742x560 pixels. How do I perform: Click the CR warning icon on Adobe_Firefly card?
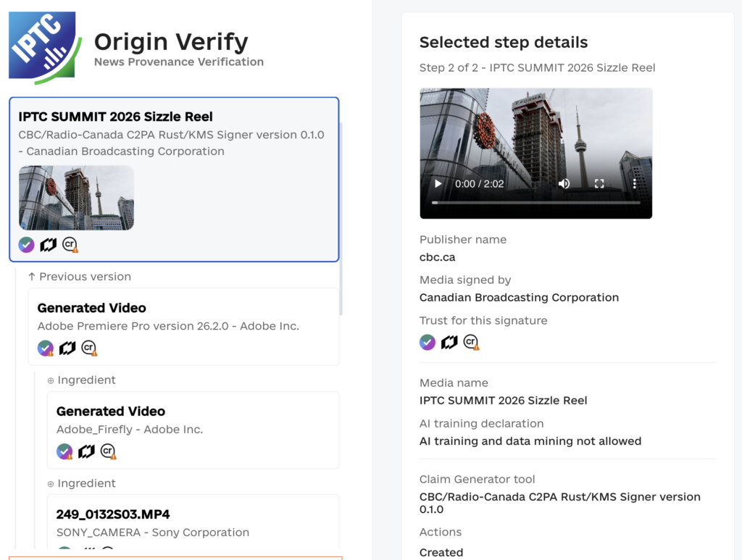click(x=108, y=451)
